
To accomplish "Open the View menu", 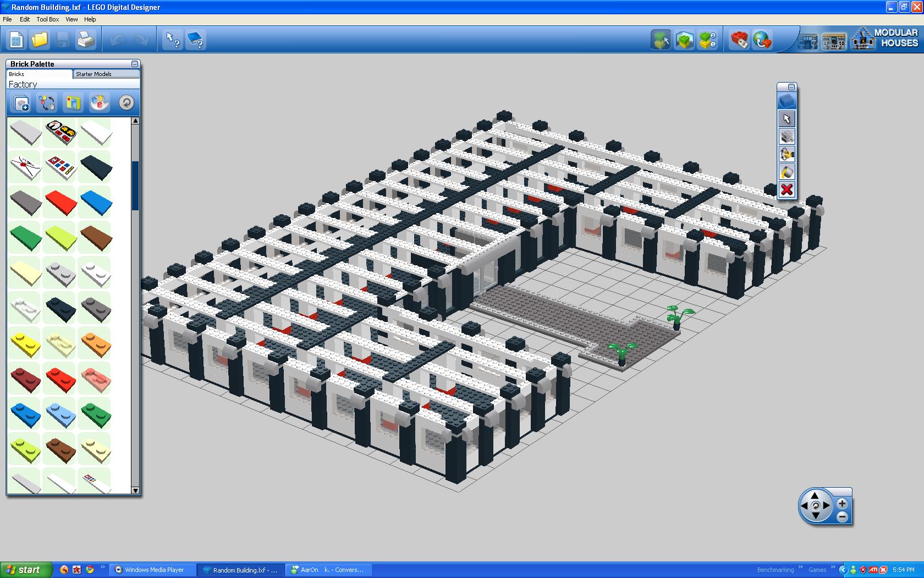I will tap(71, 19).
